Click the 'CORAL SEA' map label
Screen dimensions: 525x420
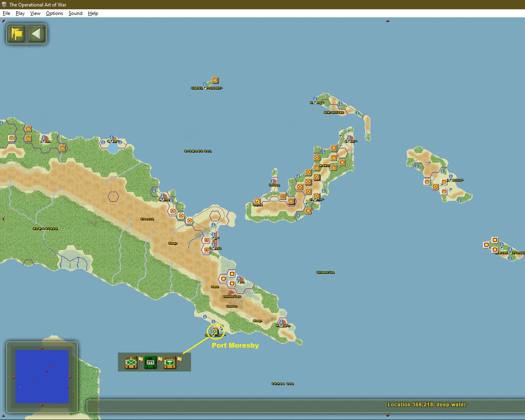click(283, 384)
